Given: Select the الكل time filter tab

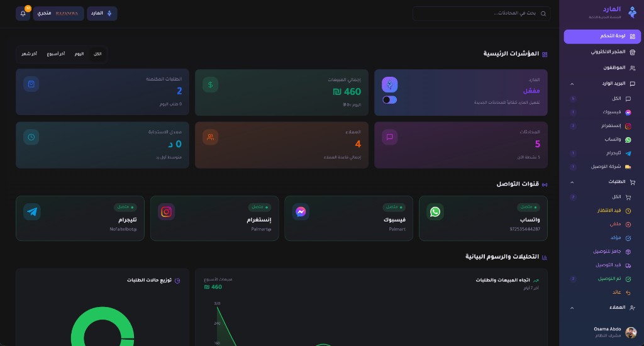Looking at the screenshot, I should tap(97, 54).
